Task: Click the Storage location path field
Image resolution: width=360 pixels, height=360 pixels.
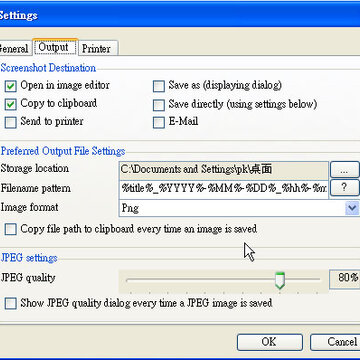Action: click(223, 170)
